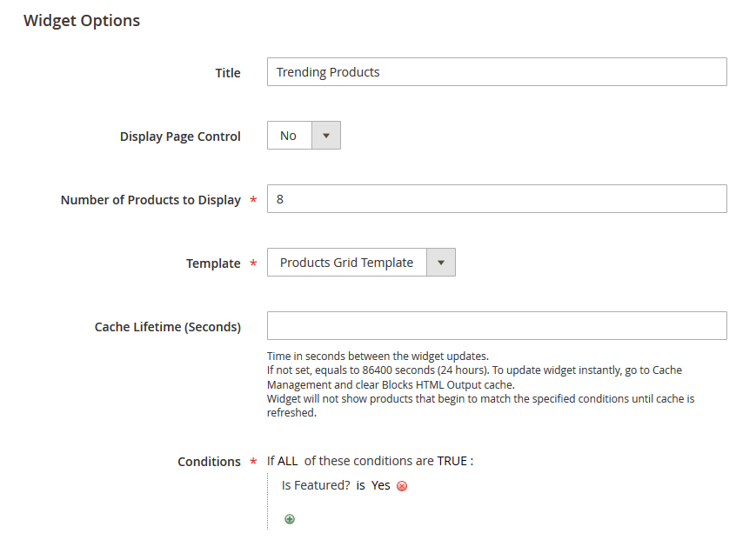Viewport: 756px width, 540px height.
Task: Click the Widget Options heading
Action: click(x=81, y=20)
